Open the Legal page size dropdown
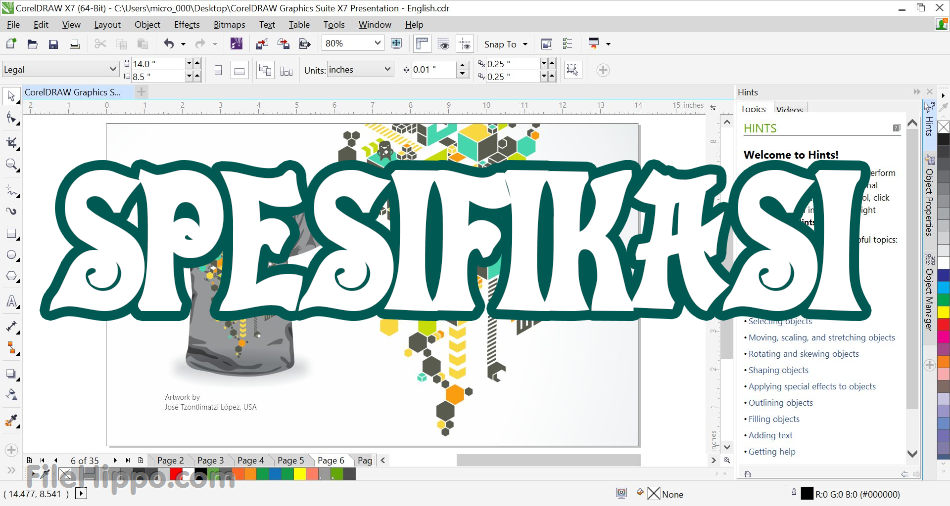 (x=113, y=69)
